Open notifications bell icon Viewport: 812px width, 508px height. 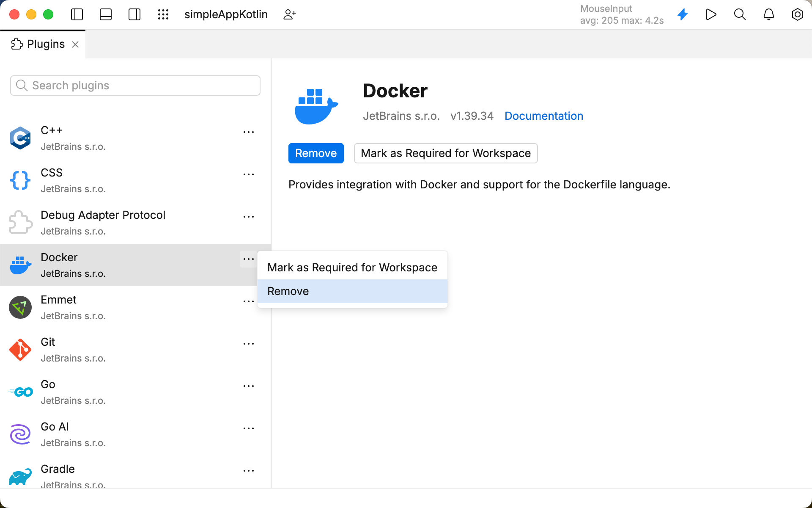pos(768,14)
